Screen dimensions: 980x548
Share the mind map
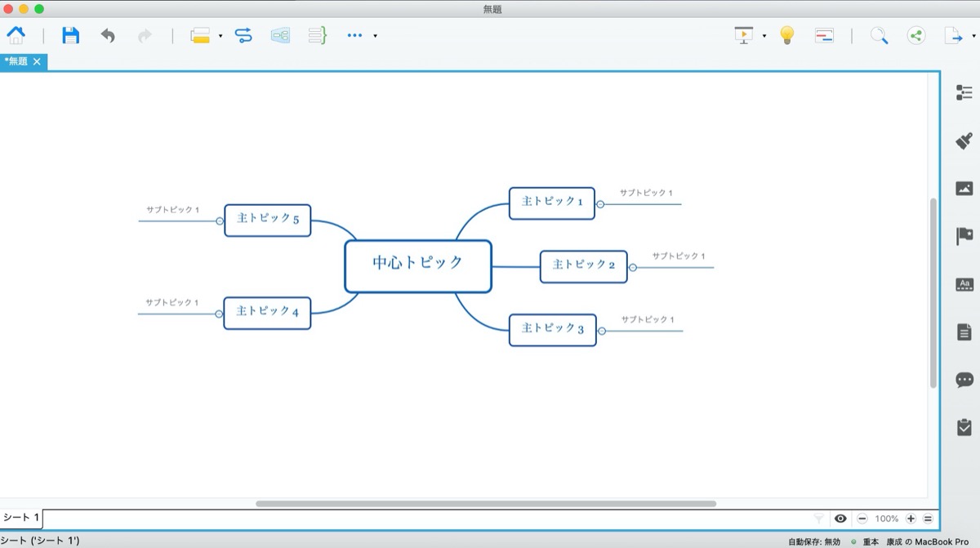(x=916, y=35)
